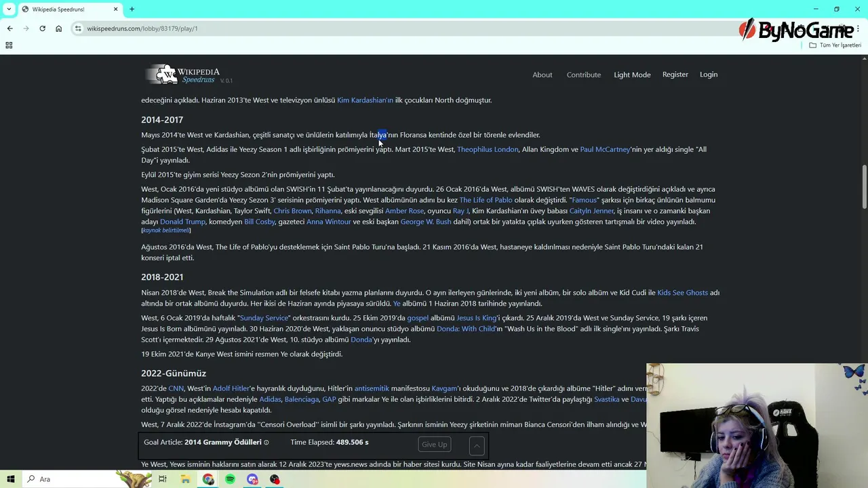Open Task View in the taskbar
The height and width of the screenshot is (488, 868).
(163, 479)
